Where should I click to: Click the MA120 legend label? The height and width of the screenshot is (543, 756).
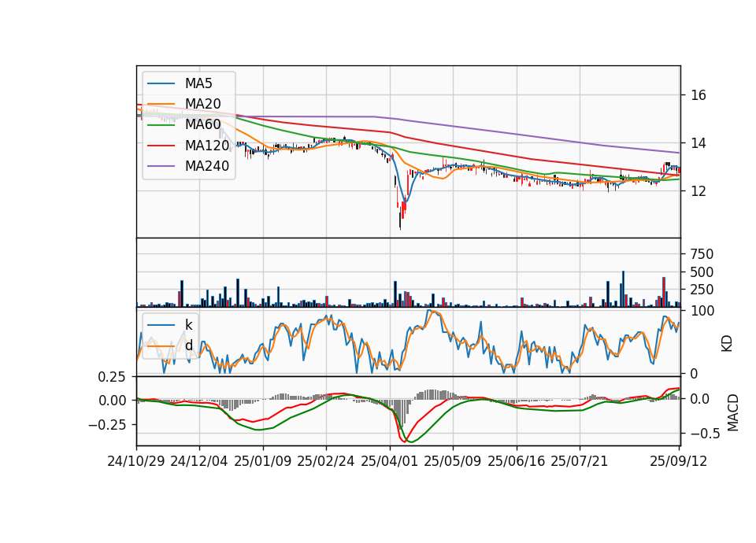point(207,145)
